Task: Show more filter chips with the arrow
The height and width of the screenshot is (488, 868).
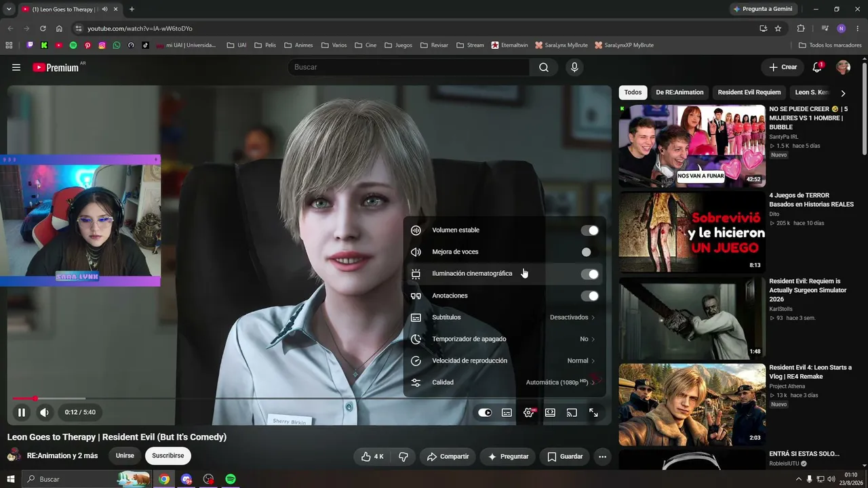Action: point(843,93)
